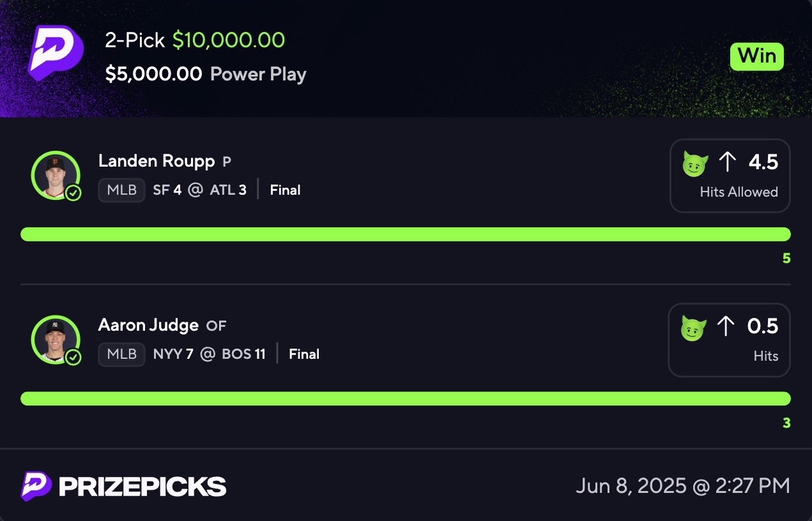Click the Landen Roupp player name
The image size is (812, 521).
(157, 162)
